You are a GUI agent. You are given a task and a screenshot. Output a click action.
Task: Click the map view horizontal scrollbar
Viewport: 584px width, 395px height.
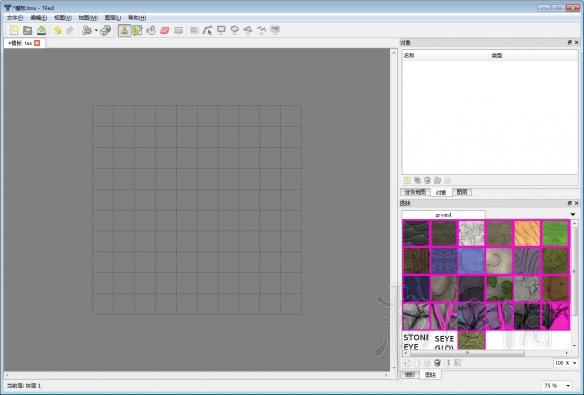197,375
